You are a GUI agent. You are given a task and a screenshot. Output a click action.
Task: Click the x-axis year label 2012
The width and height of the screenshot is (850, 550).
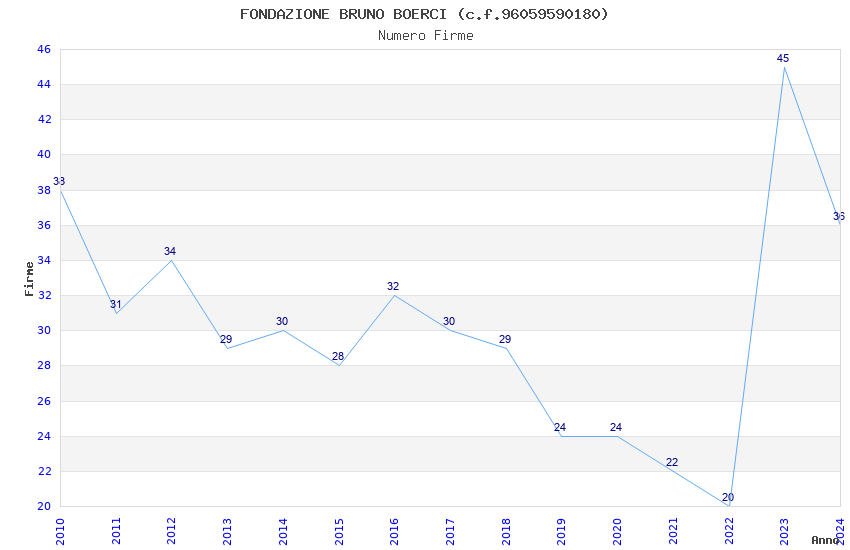click(x=171, y=532)
